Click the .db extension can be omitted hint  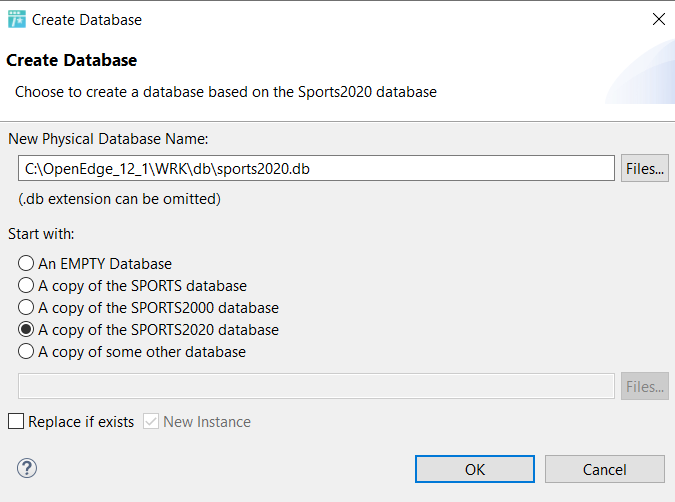tap(119, 199)
